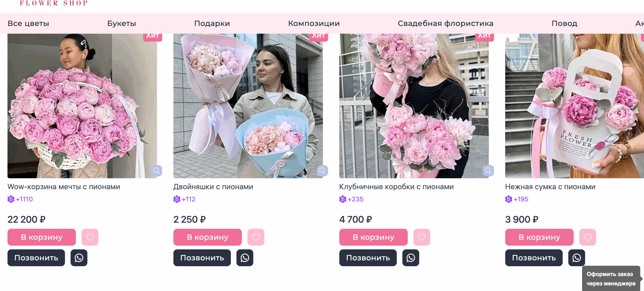The height and width of the screenshot is (291, 644).
Task: Open the Wow-корзина мечты product photo
Action: [x=82, y=106]
